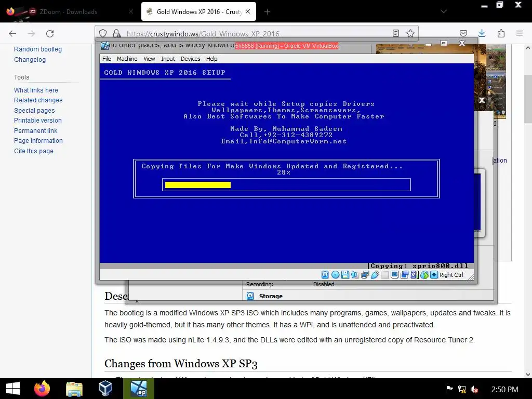Reload the current page
Screen dimensions: 532x399
pos(50,33)
